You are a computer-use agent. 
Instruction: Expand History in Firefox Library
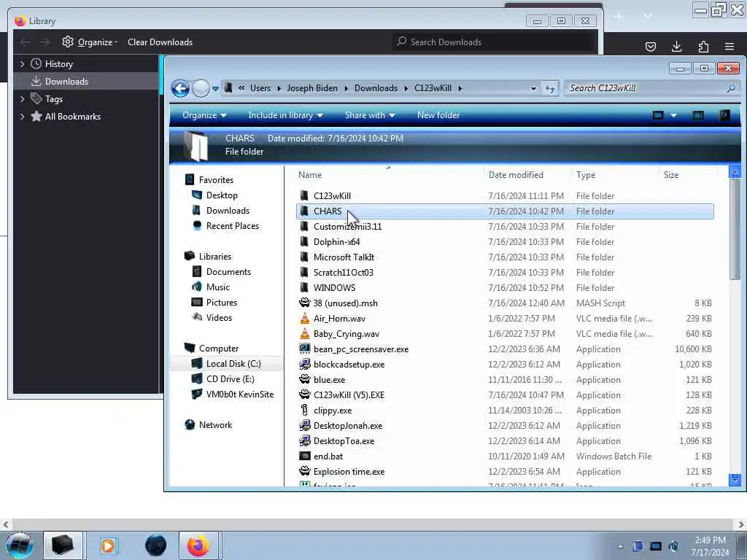tap(23, 64)
